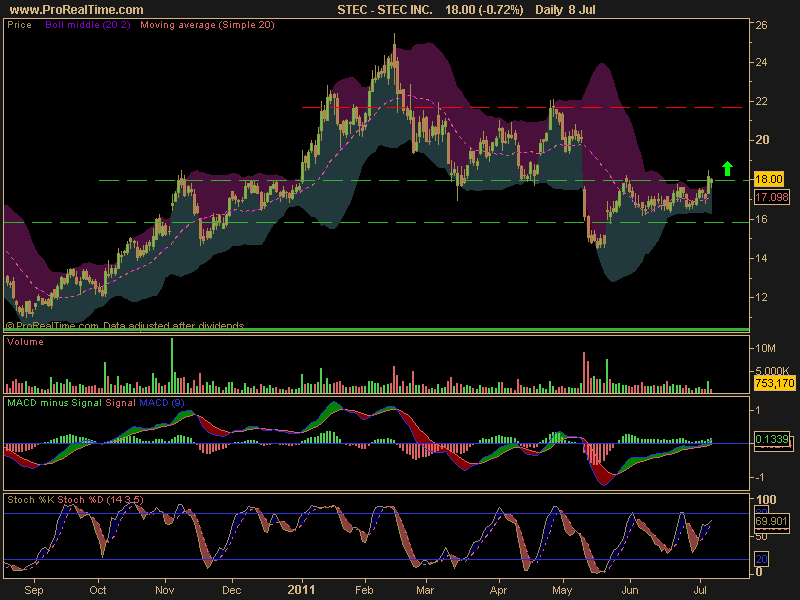Click the -1 MACD axis label
Image resolution: width=800 pixels, height=600 pixels.
[760, 478]
